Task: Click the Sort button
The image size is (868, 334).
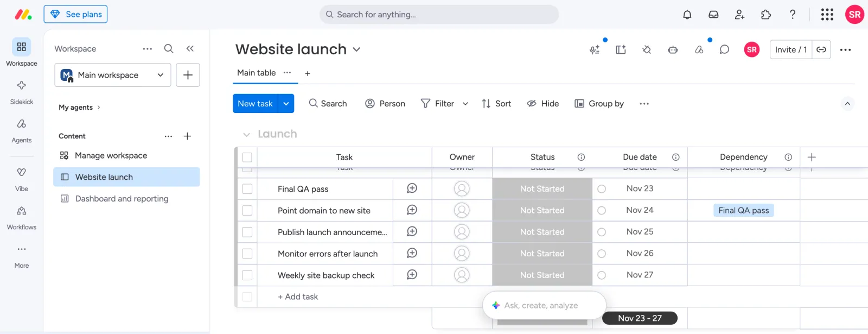Action: pyautogui.click(x=496, y=104)
